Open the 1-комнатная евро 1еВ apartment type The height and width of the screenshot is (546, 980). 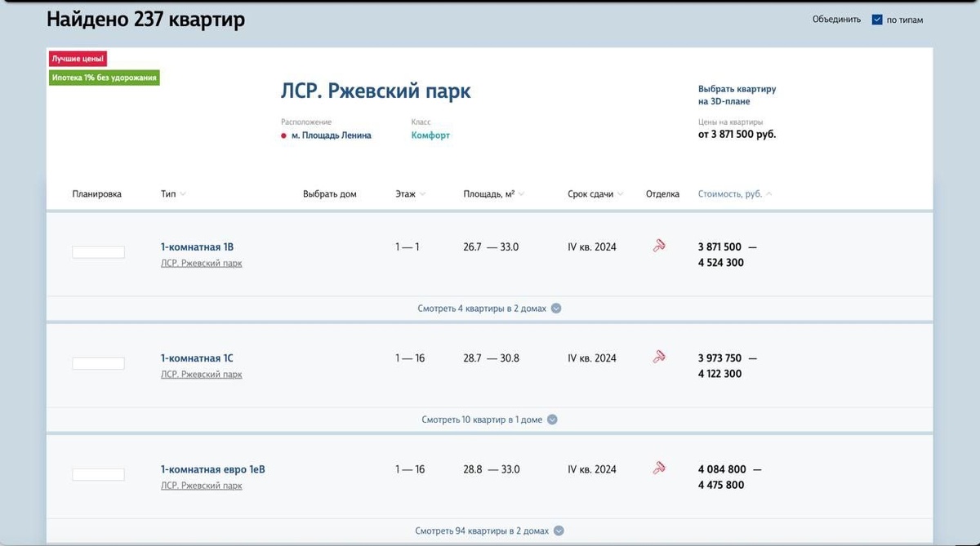(213, 469)
